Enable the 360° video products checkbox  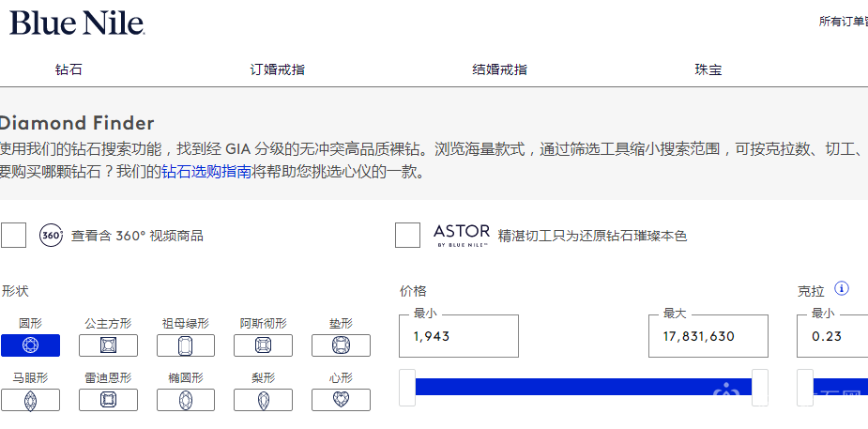coord(13,236)
